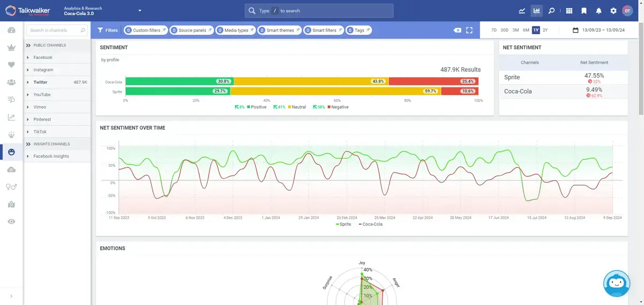Image resolution: width=644 pixels, height=305 pixels.
Task: Pin the Media types pill
Action: [252, 30]
